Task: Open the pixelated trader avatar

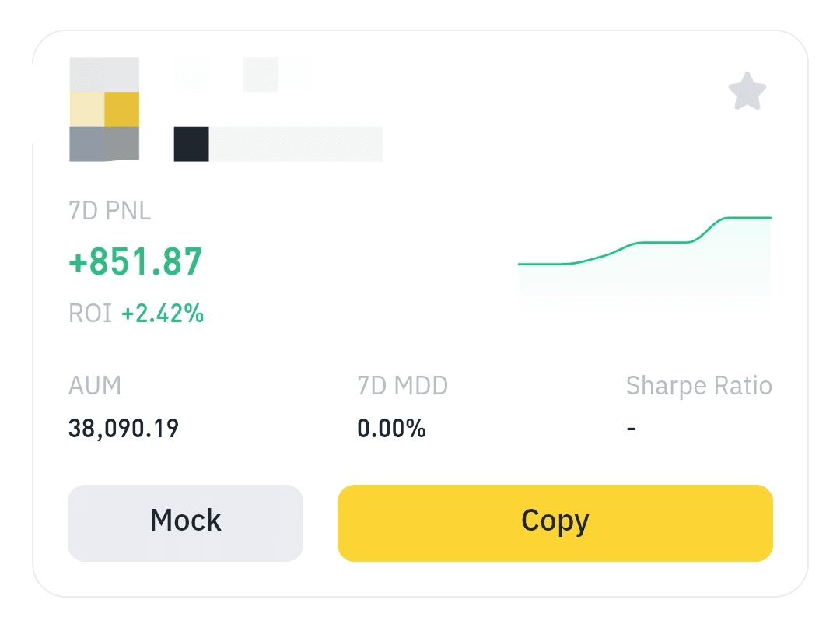Action: point(104,109)
